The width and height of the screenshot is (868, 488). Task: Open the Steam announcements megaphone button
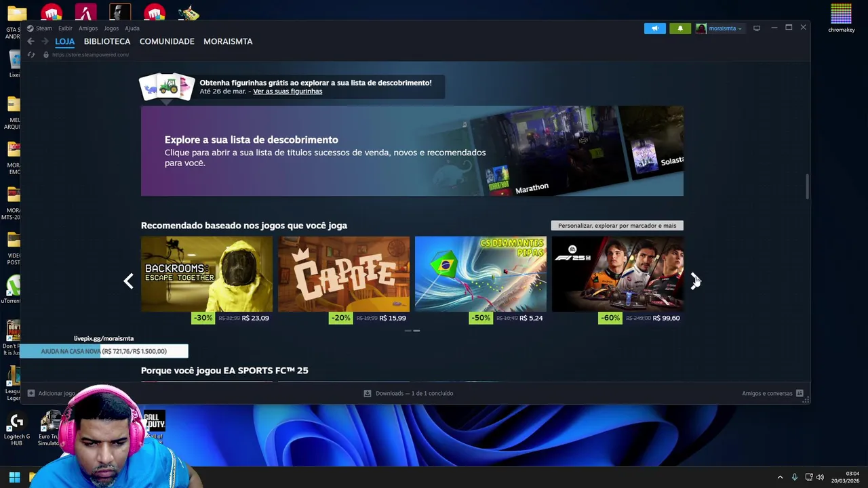[x=655, y=28]
